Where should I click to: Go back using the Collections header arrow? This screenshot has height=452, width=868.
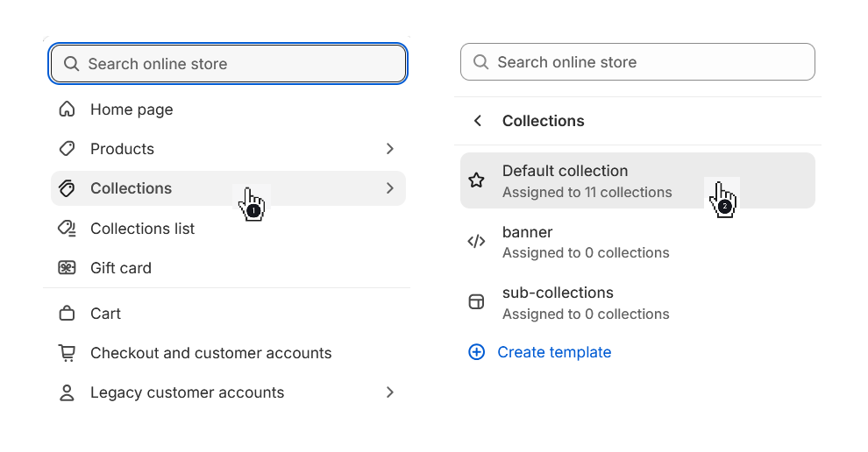click(479, 121)
